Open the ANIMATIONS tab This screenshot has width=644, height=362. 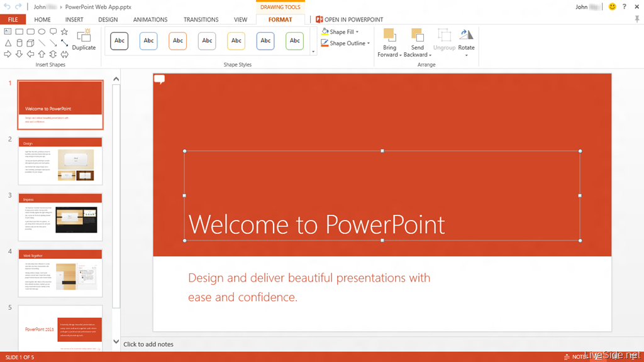[150, 19]
